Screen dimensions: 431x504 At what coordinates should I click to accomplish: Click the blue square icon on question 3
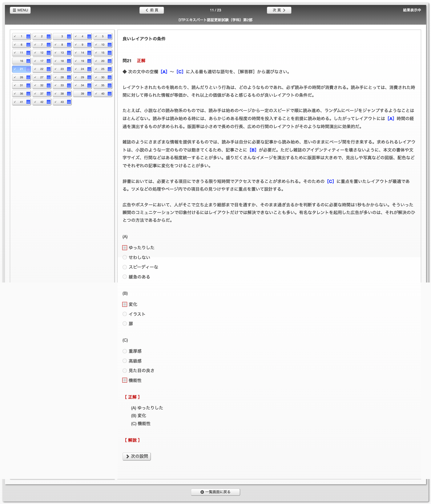(x=69, y=37)
